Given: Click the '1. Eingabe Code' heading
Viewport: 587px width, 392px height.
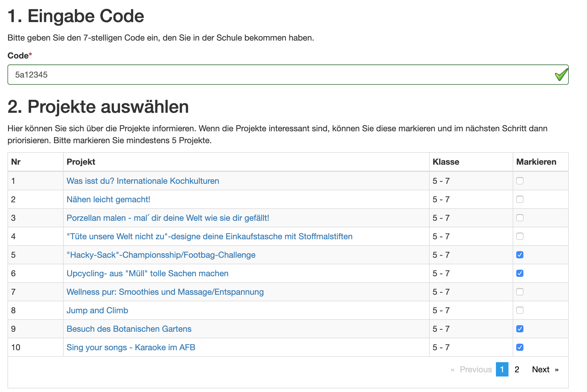Looking at the screenshot, I should click(76, 16).
